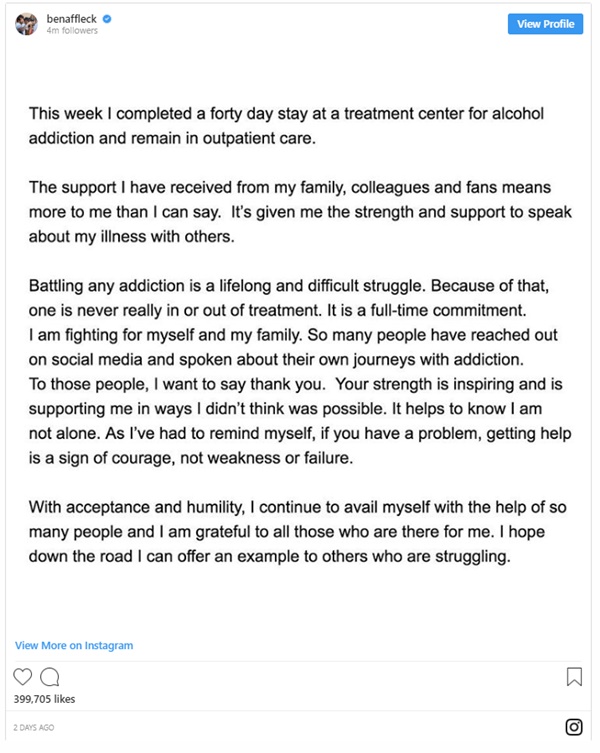Open the benaffleck username link
The image size is (600, 753).
click(72, 19)
